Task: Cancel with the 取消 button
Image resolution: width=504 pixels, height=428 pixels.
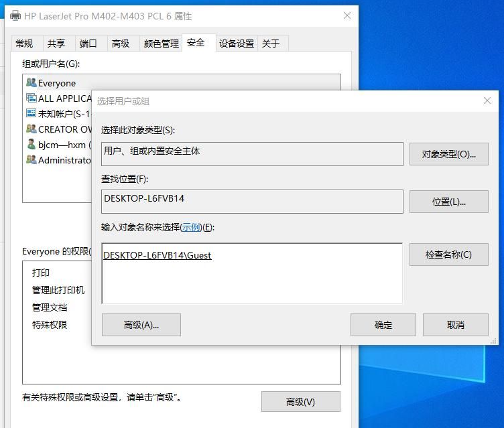Action: coord(456,325)
